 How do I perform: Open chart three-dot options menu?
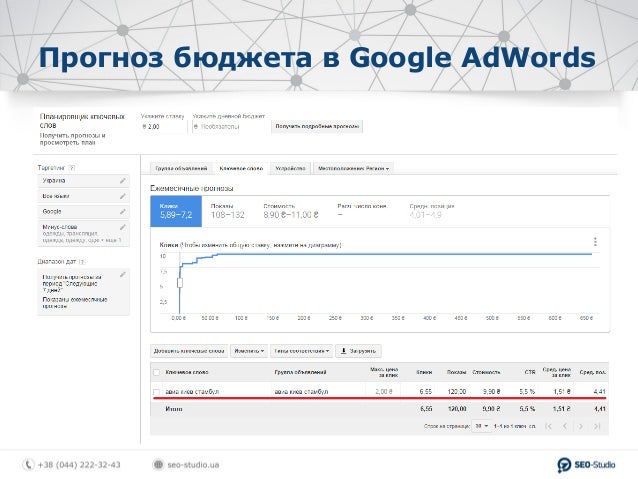[595, 242]
